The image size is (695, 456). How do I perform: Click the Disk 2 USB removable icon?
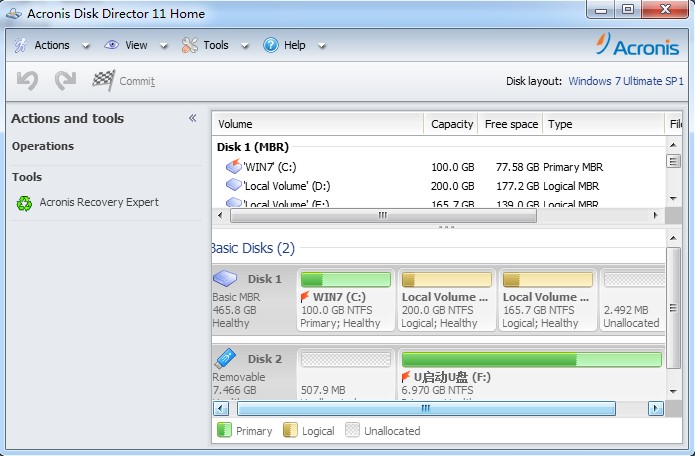tap(225, 358)
